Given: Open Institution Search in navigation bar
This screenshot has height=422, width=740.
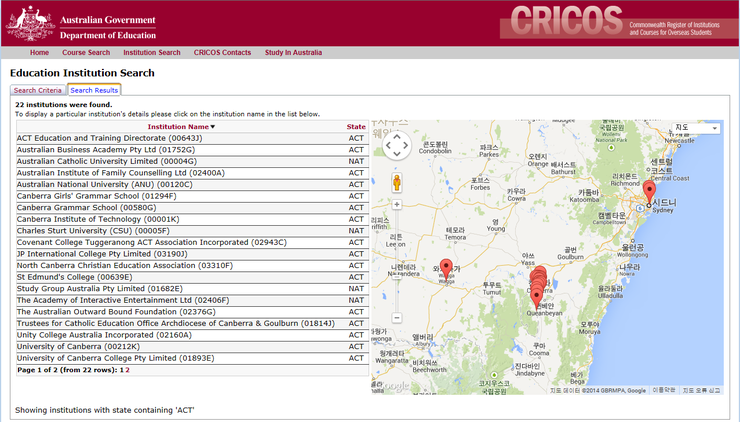Looking at the screenshot, I should 152,52.
